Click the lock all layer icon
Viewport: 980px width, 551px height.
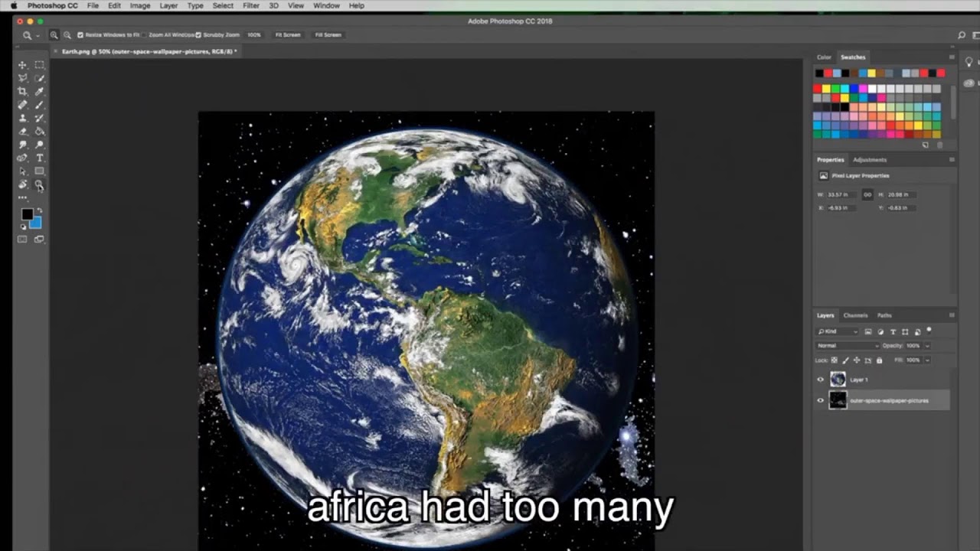pyautogui.click(x=879, y=360)
